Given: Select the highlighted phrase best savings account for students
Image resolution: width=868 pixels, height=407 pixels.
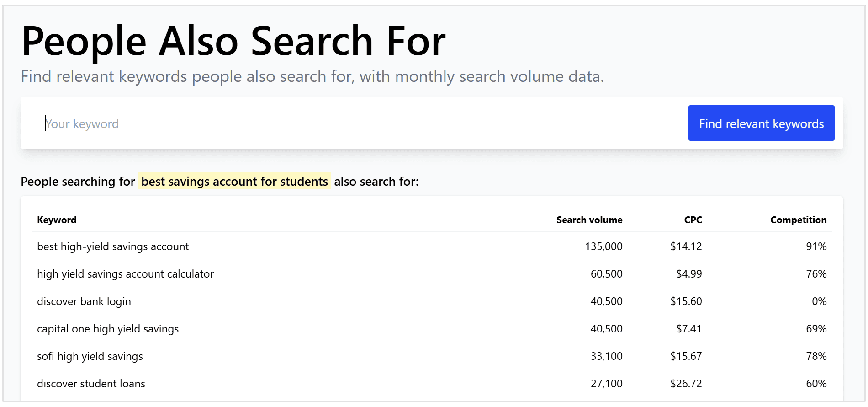Looking at the screenshot, I should pyautogui.click(x=234, y=181).
